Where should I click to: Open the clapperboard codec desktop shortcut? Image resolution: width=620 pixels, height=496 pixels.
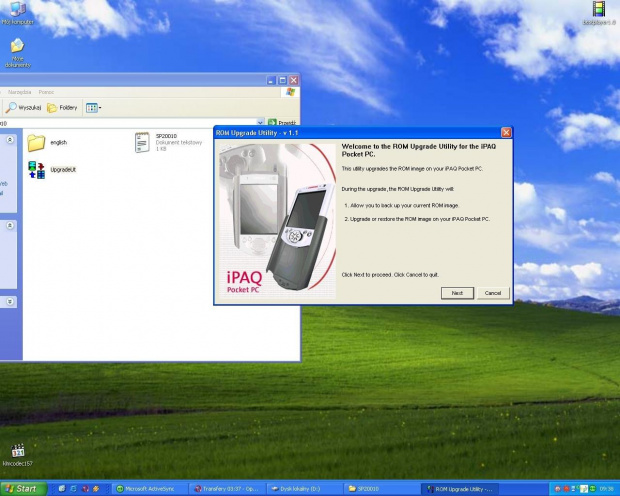[17, 452]
